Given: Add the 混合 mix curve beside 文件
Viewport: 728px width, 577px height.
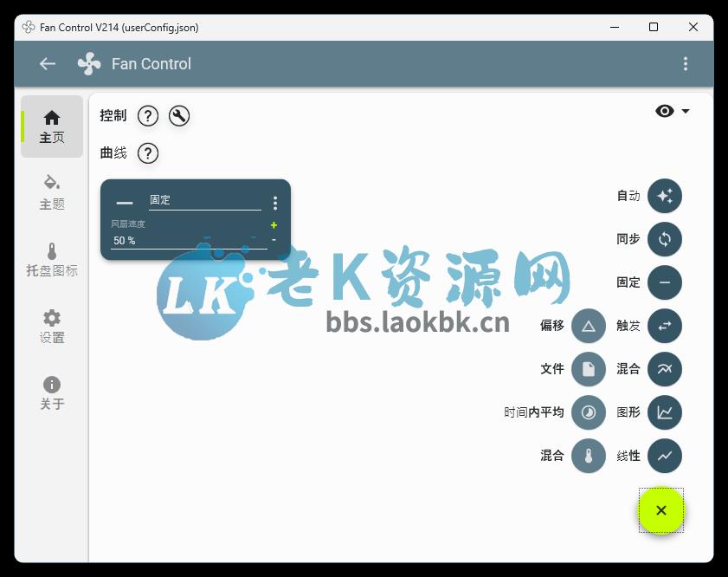Looking at the screenshot, I should pyautogui.click(x=665, y=369).
